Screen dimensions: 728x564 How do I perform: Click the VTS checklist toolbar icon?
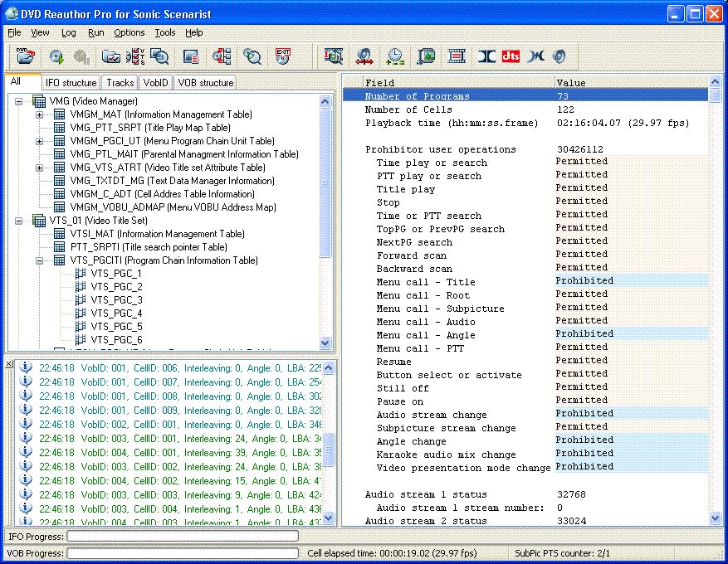tap(135, 56)
